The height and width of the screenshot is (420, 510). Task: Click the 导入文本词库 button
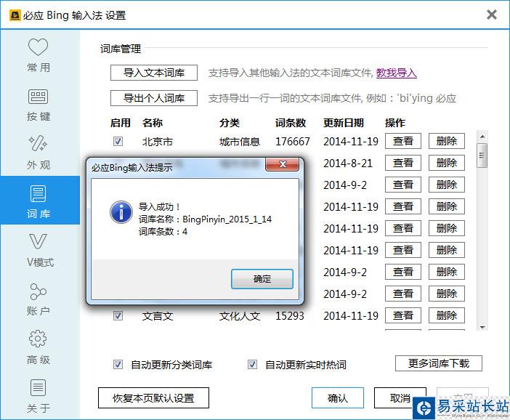point(154,73)
